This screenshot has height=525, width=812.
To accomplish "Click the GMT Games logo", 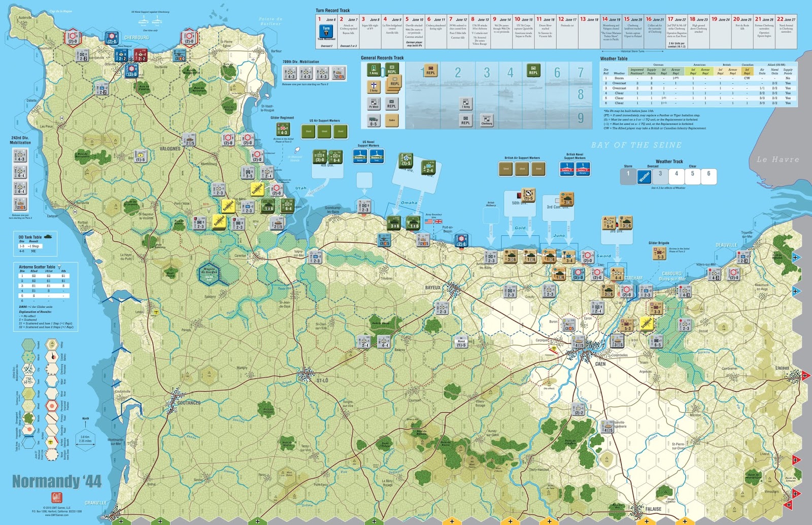I will tap(56, 498).
